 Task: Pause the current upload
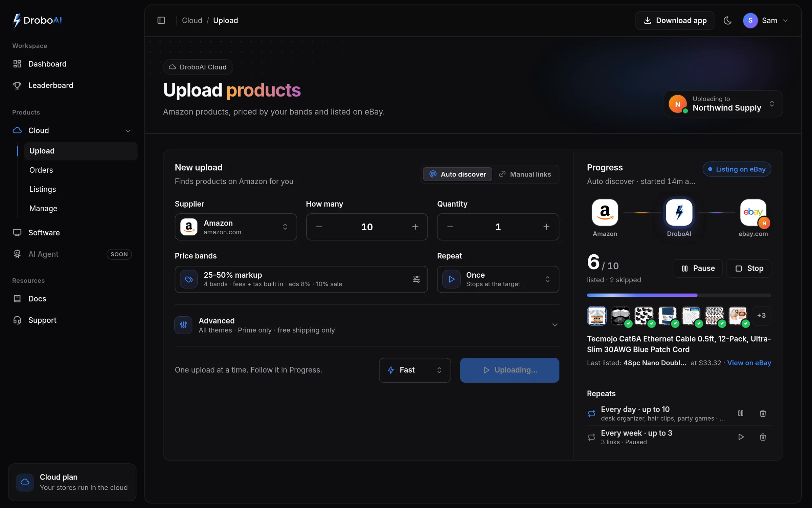click(698, 268)
